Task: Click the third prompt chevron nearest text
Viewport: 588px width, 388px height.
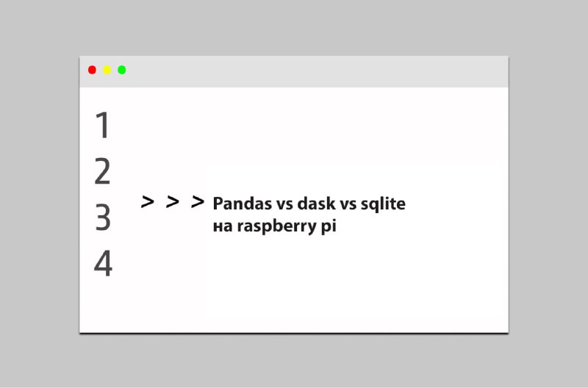Action: pos(198,201)
